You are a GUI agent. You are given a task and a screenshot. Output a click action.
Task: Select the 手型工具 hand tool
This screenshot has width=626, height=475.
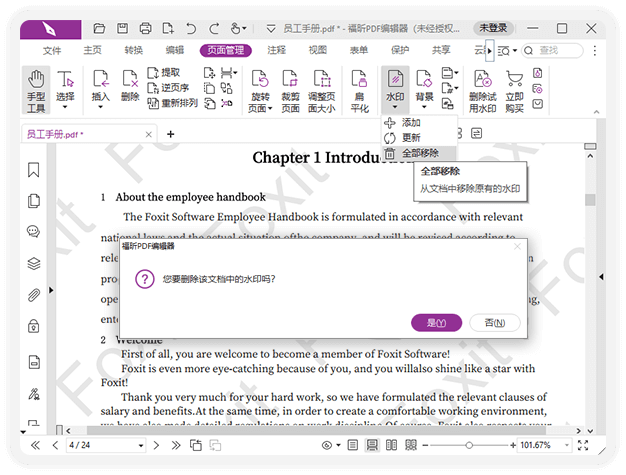(36, 91)
